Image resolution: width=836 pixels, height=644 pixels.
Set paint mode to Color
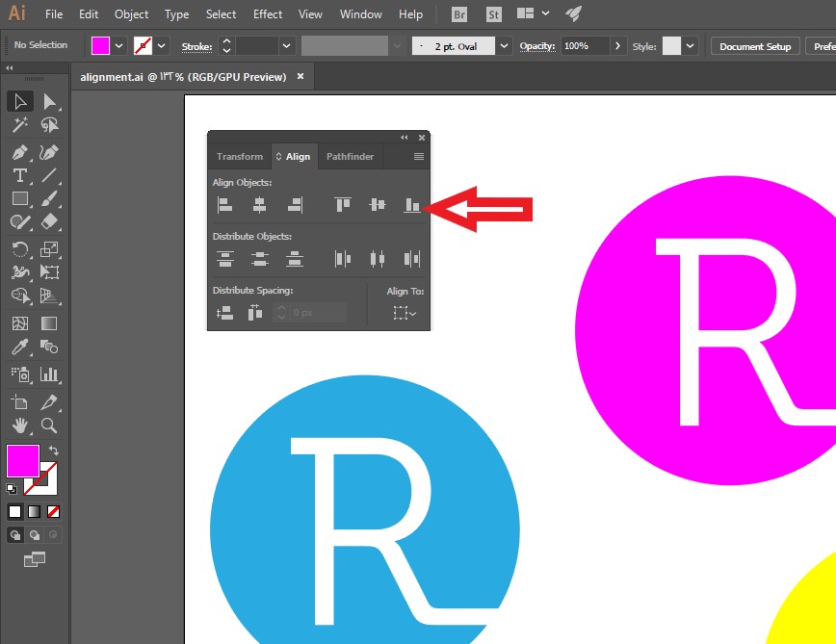point(15,512)
